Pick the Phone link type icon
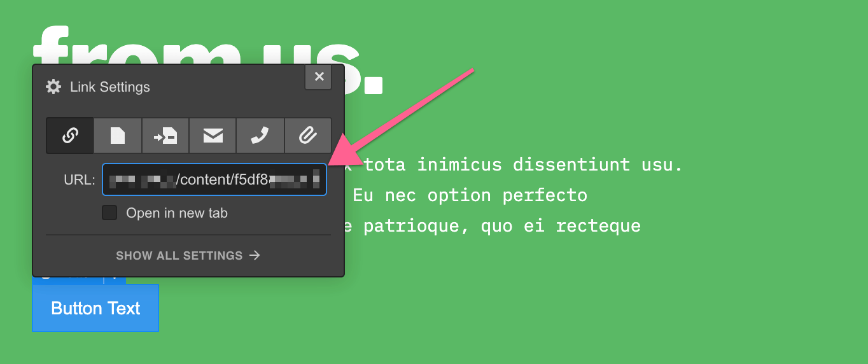The width and height of the screenshot is (868, 364). click(260, 136)
